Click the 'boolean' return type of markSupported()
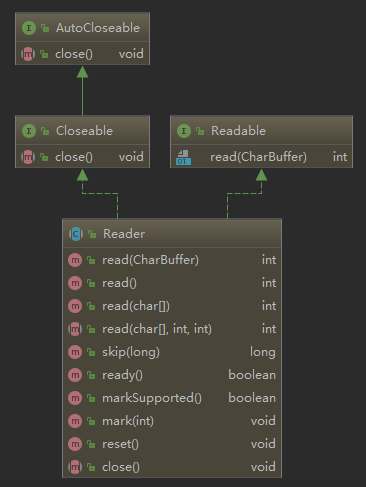The height and width of the screenshot is (487, 366). pyautogui.click(x=252, y=398)
